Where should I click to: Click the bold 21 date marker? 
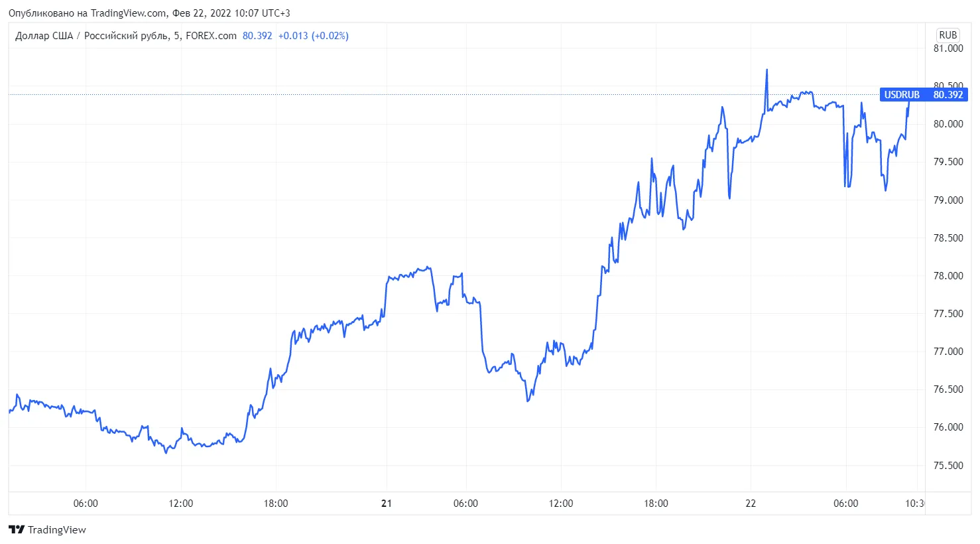click(387, 504)
